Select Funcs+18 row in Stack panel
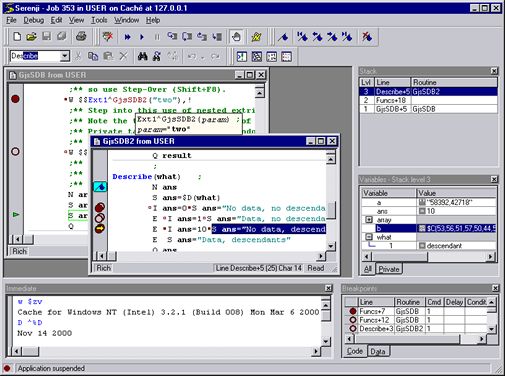505x376 pixels. pyautogui.click(x=428, y=100)
